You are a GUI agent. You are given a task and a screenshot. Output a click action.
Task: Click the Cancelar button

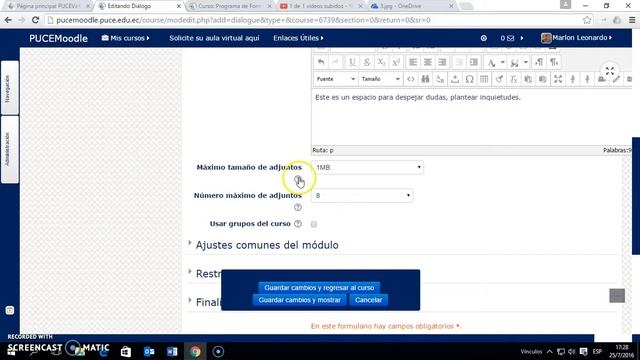[369, 300]
